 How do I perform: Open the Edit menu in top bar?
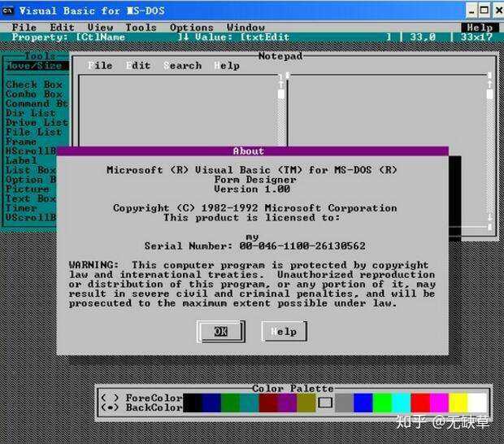[x=62, y=28]
